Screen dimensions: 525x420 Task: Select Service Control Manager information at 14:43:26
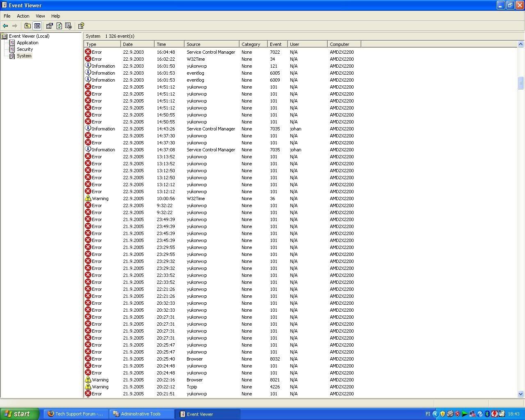point(222,129)
